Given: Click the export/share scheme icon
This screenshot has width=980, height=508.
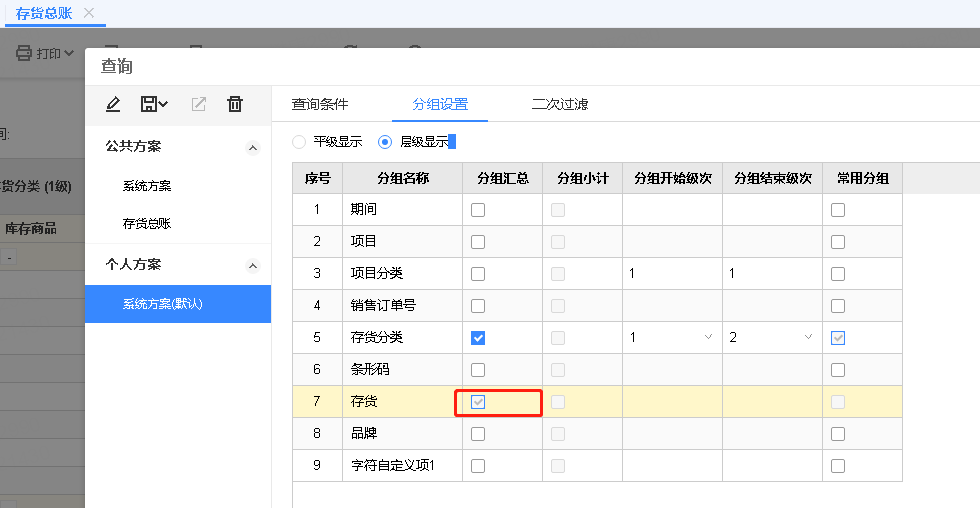Looking at the screenshot, I should (x=198, y=104).
